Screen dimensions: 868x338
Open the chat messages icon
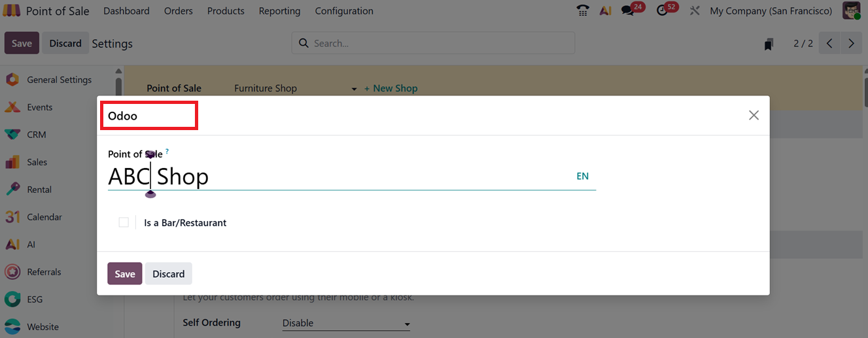point(628,11)
